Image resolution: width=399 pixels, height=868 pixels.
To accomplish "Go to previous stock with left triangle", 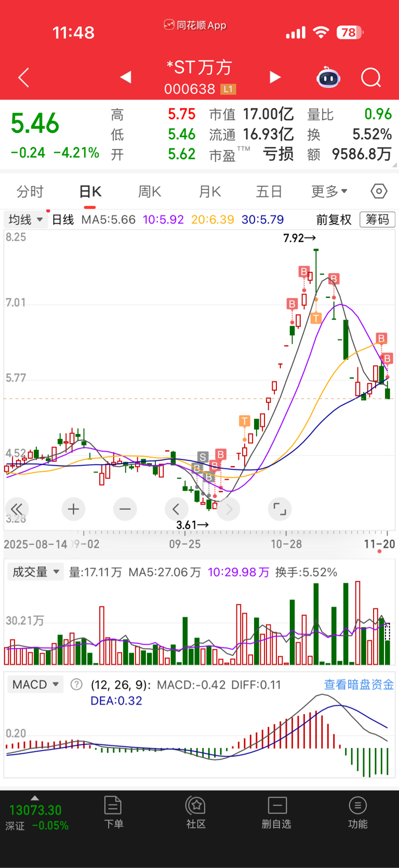I will [x=126, y=77].
